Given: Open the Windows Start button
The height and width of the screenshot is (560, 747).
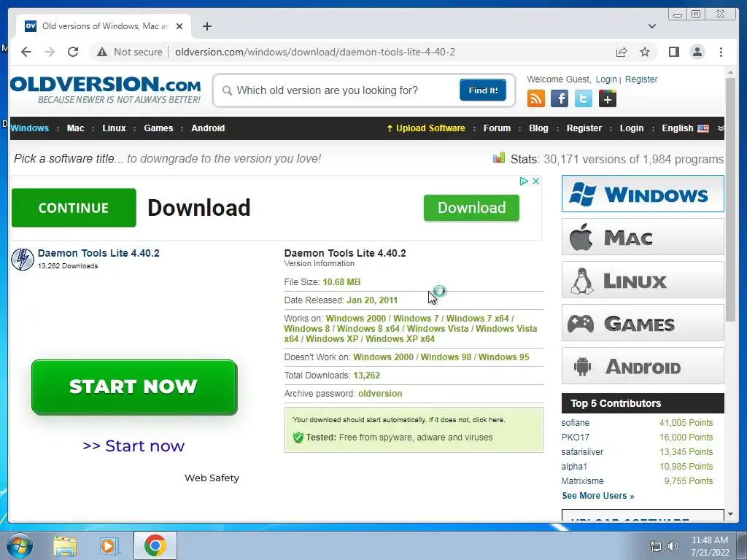Looking at the screenshot, I should pyautogui.click(x=20, y=545).
